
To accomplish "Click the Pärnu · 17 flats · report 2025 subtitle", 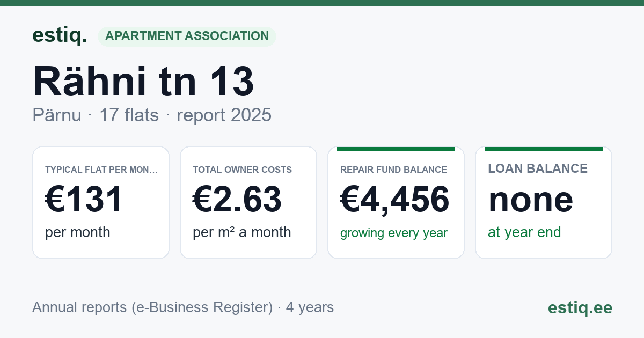I will point(152,115).
